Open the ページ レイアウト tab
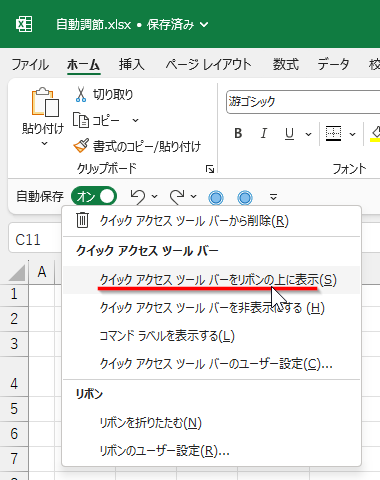Image resolution: width=380 pixels, height=480 pixels. tap(209, 64)
